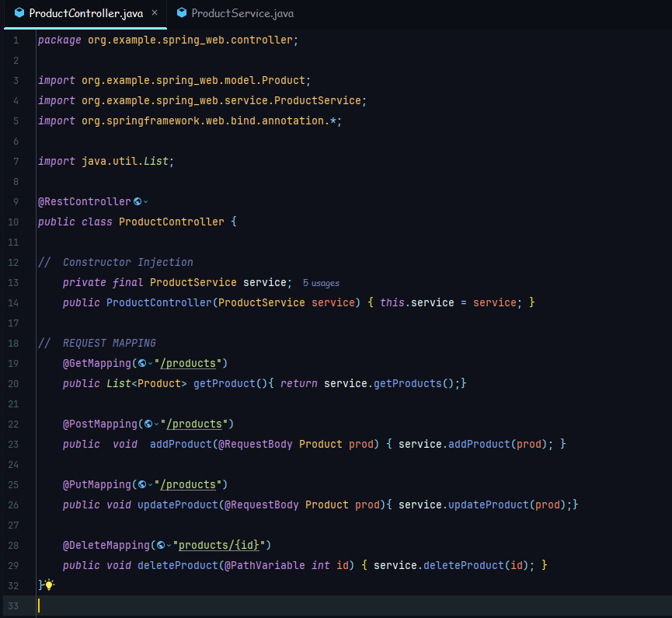Image resolution: width=672 pixels, height=618 pixels.
Task: Click the 'addProduct' method declaration name
Action: 181,444
